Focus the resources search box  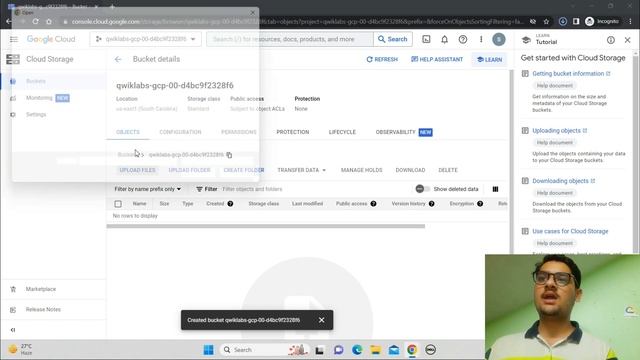point(290,39)
